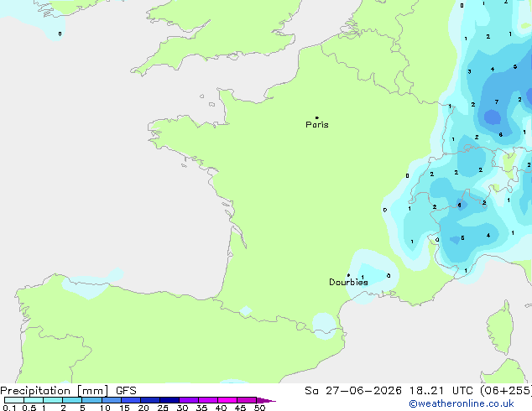This screenshot has width=532, height=411.
Task: Click the '25' legend scale value
Action: click(163, 408)
